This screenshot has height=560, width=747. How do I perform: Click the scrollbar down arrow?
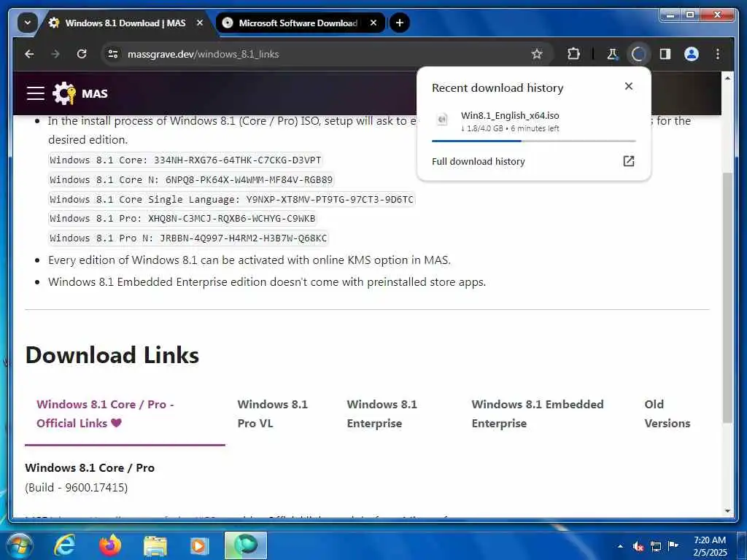pos(727,511)
